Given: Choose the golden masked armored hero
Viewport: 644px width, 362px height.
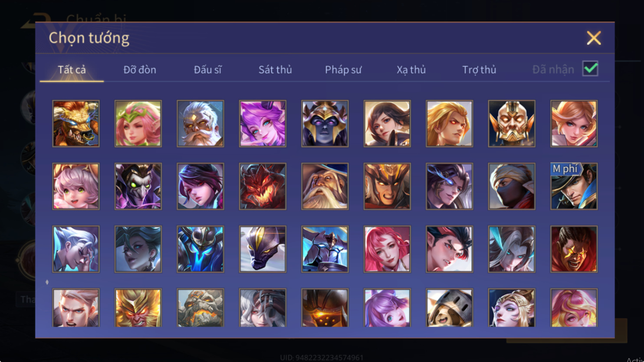Looking at the screenshot, I should point(512,124).
